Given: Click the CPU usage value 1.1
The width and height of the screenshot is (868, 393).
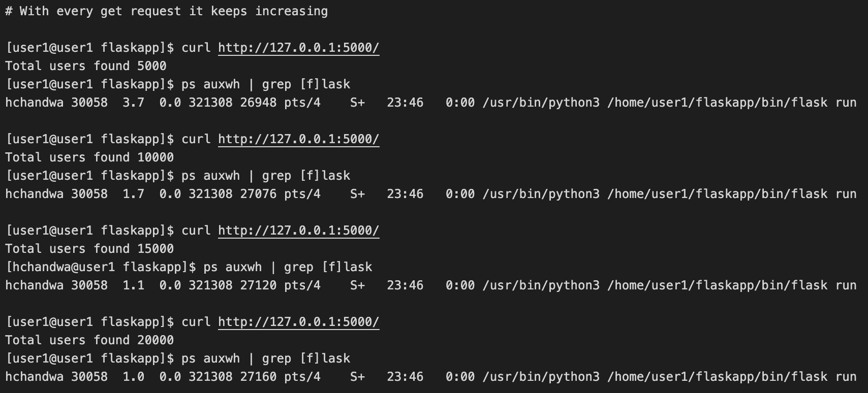Looking at the screenshot, I should click(x=133, y=285).
